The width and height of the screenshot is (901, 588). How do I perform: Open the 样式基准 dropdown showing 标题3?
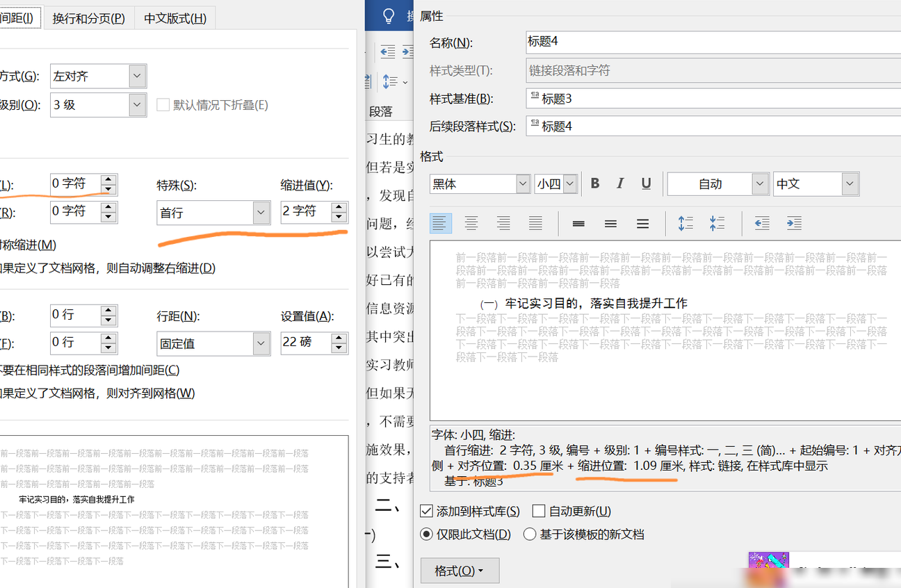point(713,99)
